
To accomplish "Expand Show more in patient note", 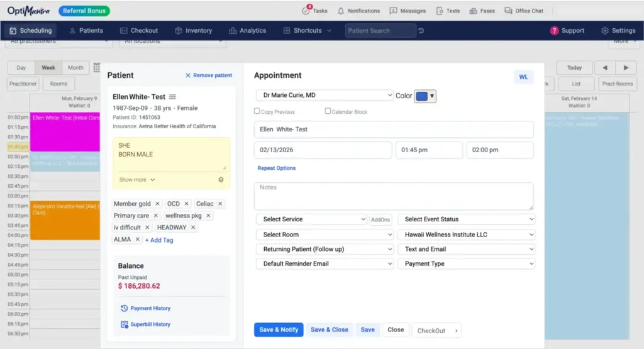I will point(136,180).
